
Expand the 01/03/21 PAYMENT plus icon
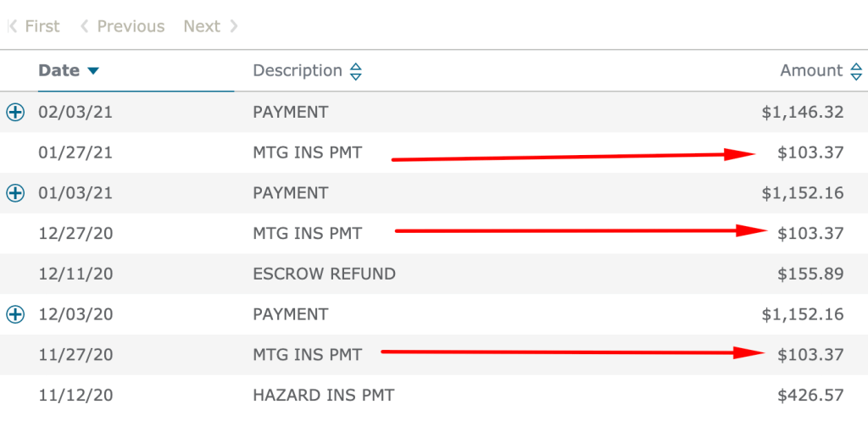(15, 193)
